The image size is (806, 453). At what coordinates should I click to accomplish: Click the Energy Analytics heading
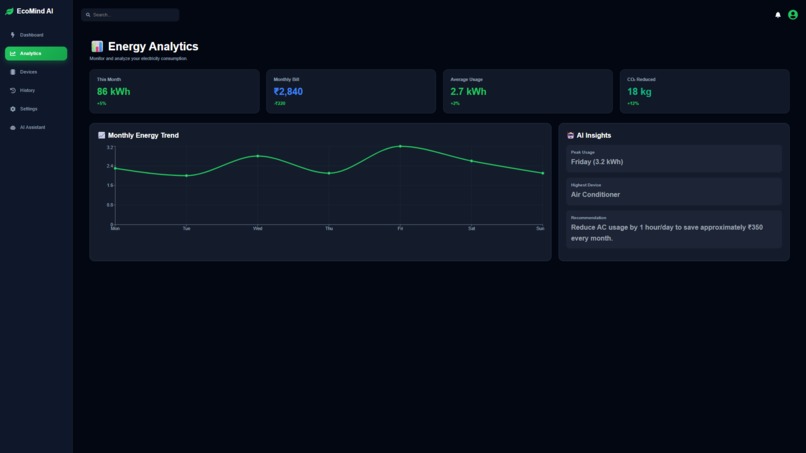click(x=153, y=46)
